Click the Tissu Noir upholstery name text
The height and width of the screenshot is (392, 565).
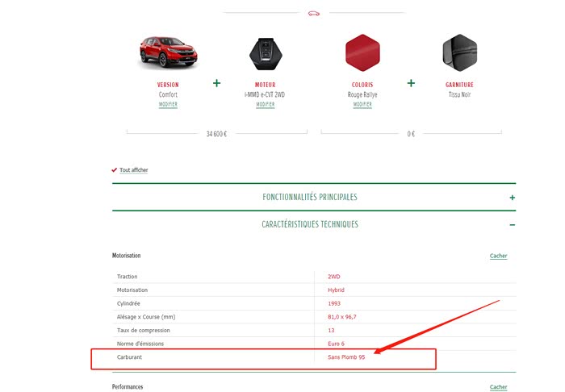point(459,94)
